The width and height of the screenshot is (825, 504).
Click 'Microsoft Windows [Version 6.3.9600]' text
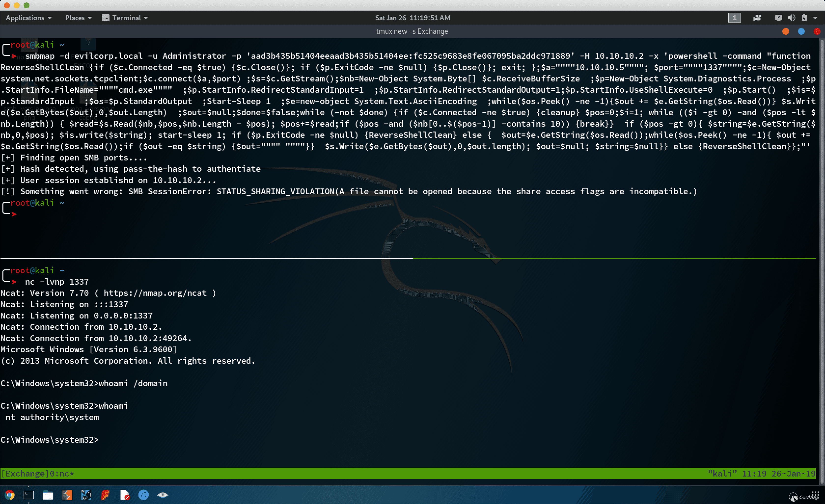point(89,349)
